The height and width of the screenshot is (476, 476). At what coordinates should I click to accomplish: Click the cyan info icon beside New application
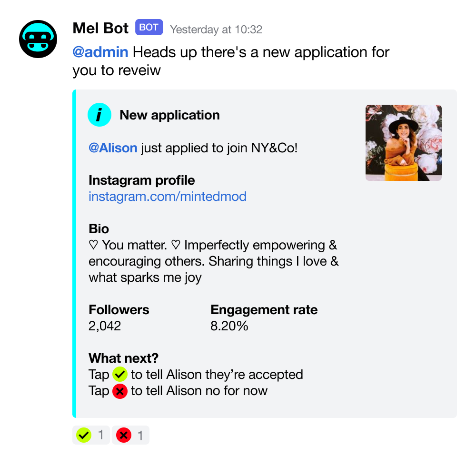(x=99, y=115)
